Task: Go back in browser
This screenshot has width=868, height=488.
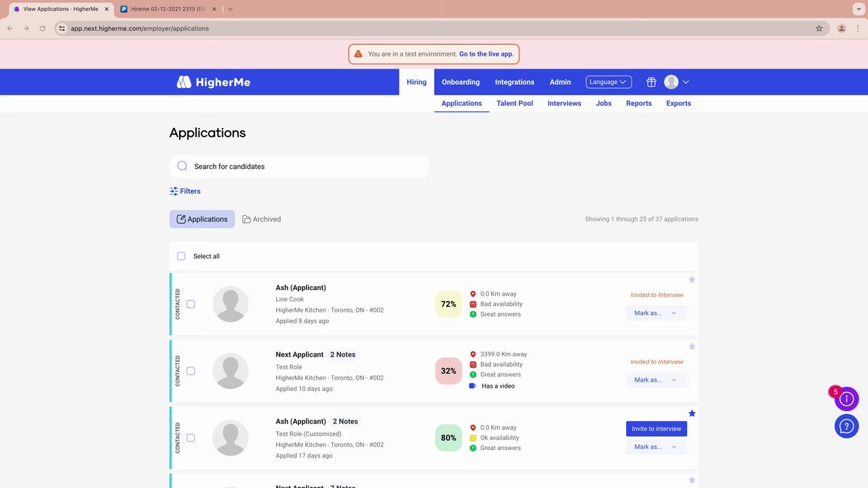Action: click(x=9, y=28)
